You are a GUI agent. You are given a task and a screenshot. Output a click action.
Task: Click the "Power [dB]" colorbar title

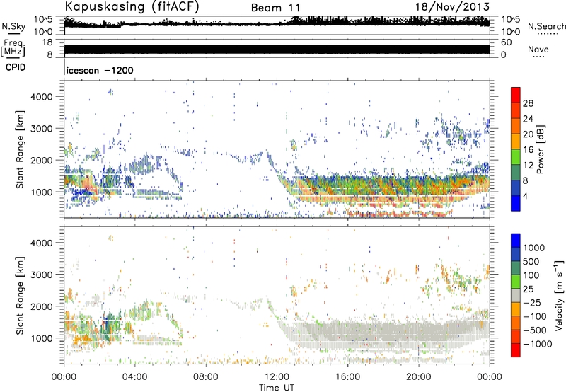[540, 149]
